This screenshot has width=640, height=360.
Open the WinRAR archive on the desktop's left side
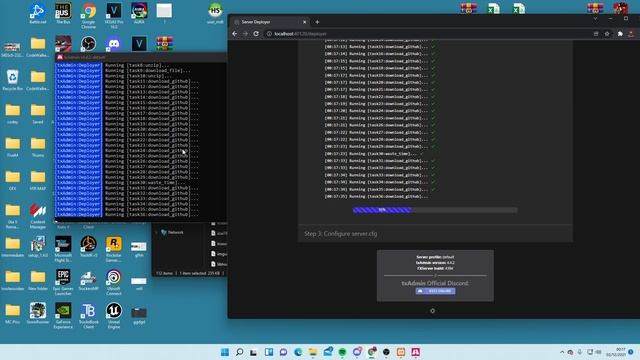[x=164, y=43]
